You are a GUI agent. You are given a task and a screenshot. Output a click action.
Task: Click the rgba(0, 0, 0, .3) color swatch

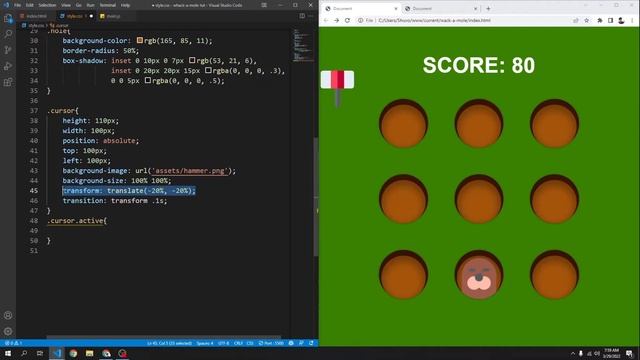pyautogui.click(x=208, y=70)
